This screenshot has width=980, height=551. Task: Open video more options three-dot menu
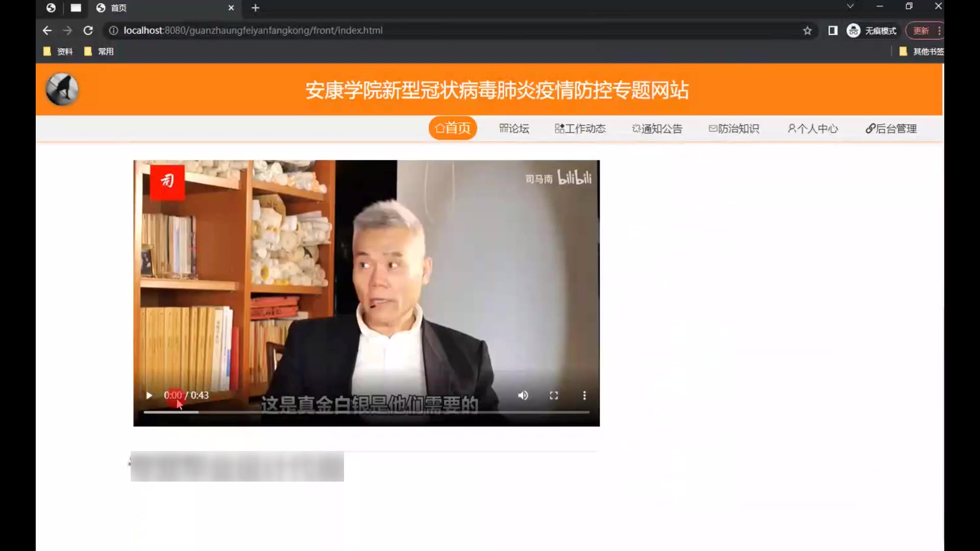point(584,395)
